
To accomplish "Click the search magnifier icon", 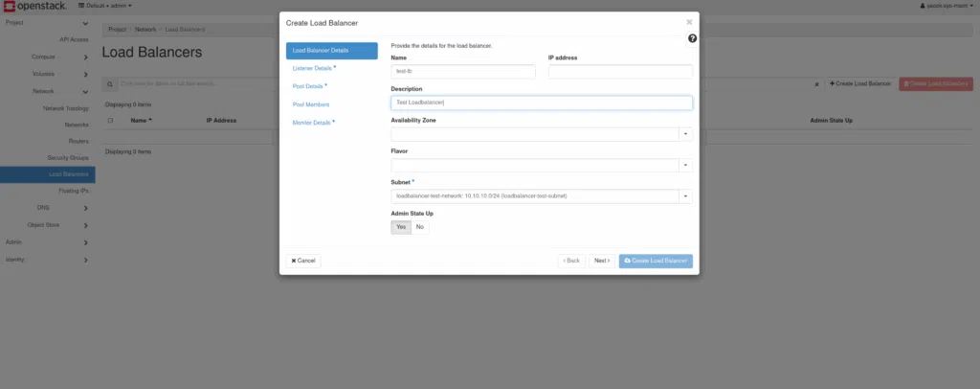I will [109, 83].
